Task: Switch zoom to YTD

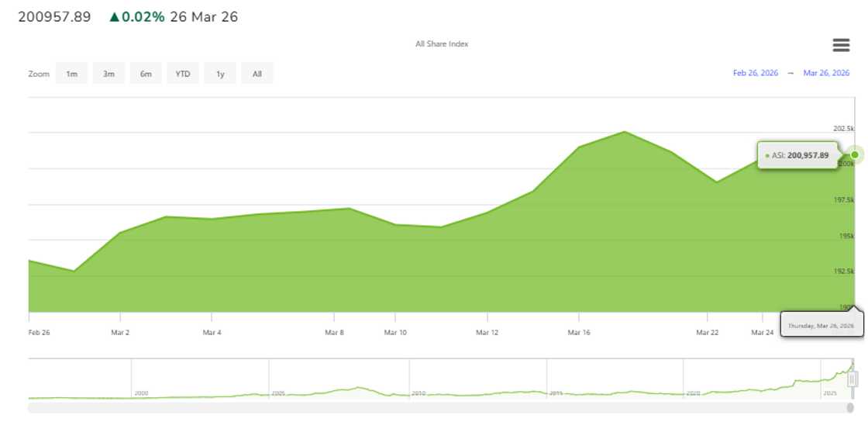Action: [183, 74]
